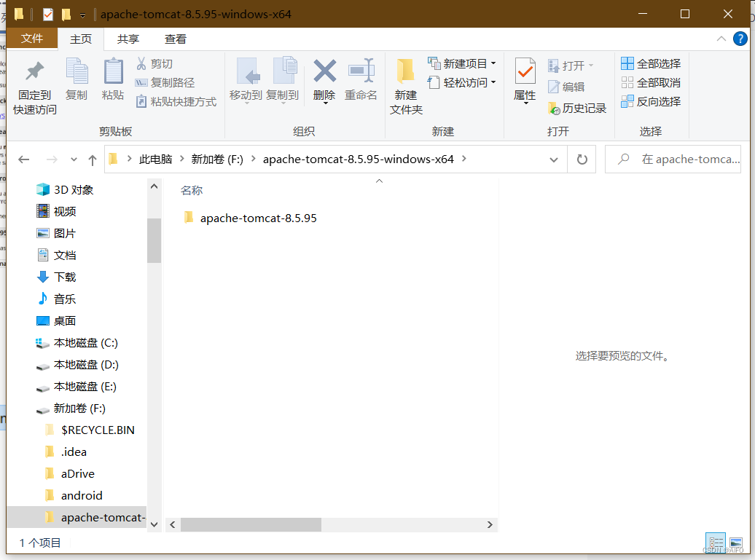755x560 pixels.
Task: Refresh the current folder view
Action: coord(582,159)
